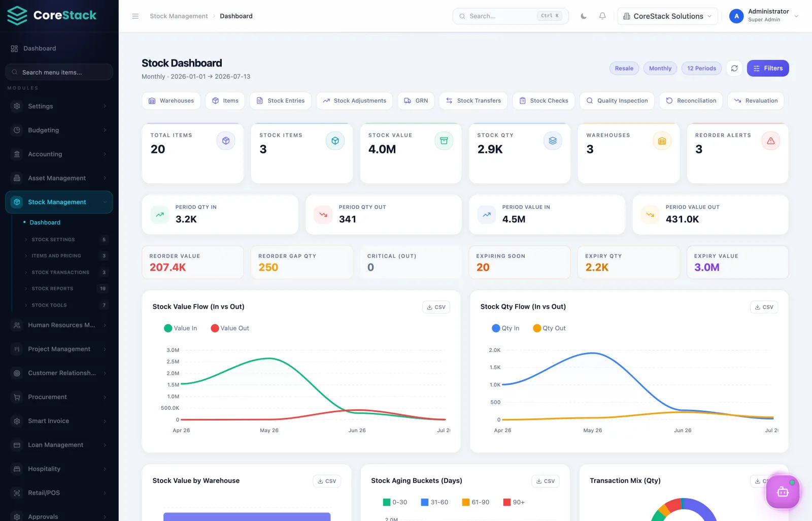Click Warehouses card building icon
Screen dimensions: 812x521
click(662, 141)
